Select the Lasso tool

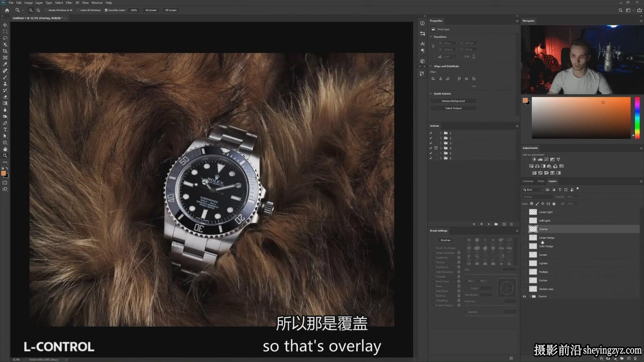5,38
